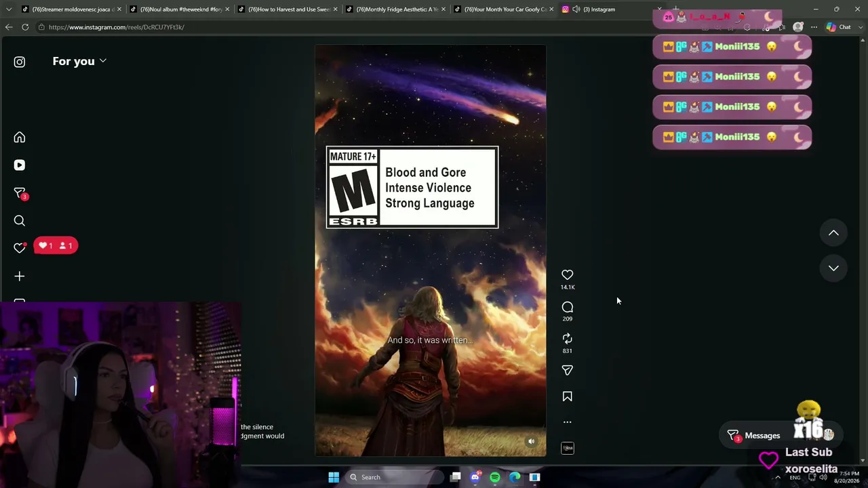This screenshot has width=868, height=488.
Task: Open direct messages from the sidebar icon
Action: coord(20,193)
